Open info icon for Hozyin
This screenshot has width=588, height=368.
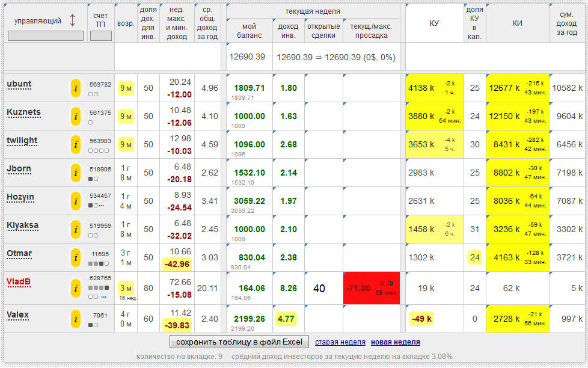tap(76, 201)
